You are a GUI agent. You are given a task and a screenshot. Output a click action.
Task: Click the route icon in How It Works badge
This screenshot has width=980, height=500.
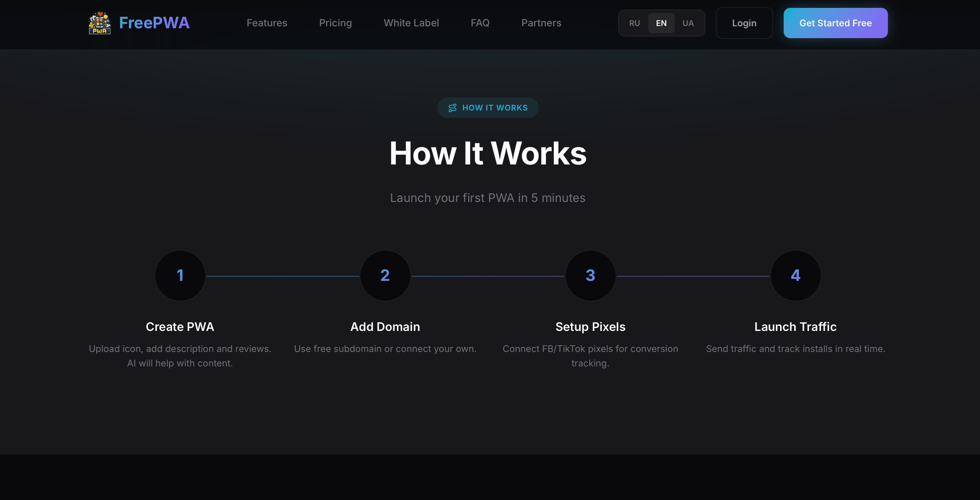[x=452, y=108]
